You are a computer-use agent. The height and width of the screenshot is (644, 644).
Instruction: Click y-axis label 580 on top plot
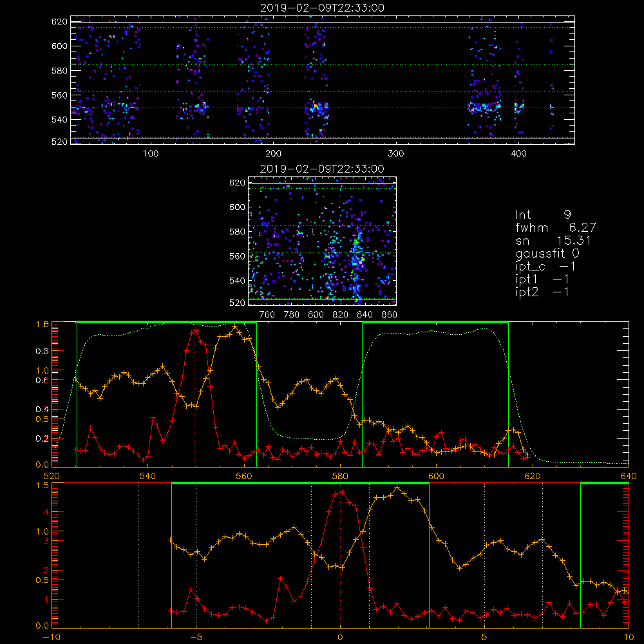[x=59, y=71]
